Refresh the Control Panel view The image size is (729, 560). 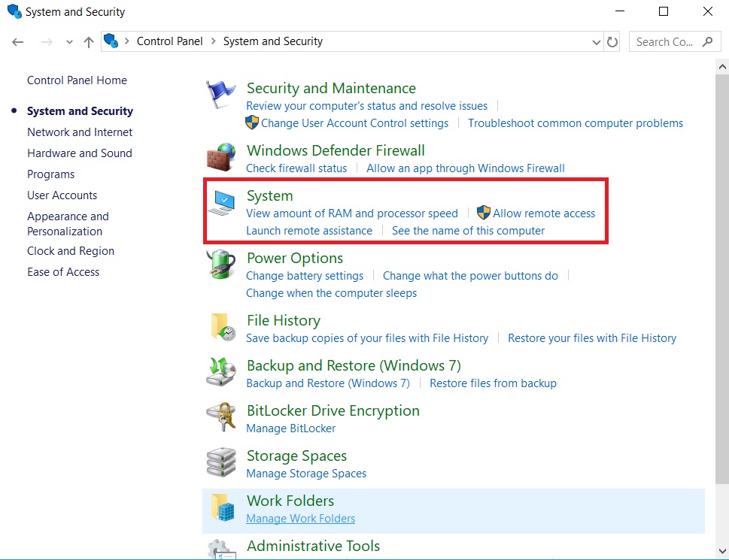tap(612, 42)
